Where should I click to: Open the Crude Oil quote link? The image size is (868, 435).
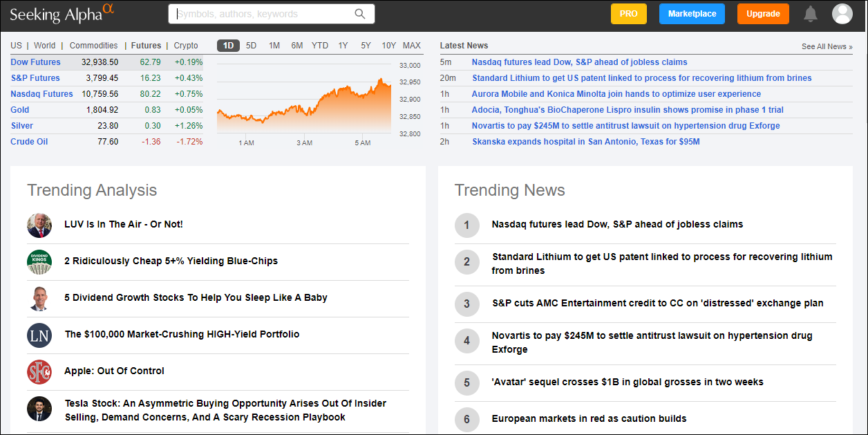pos(29,142)
